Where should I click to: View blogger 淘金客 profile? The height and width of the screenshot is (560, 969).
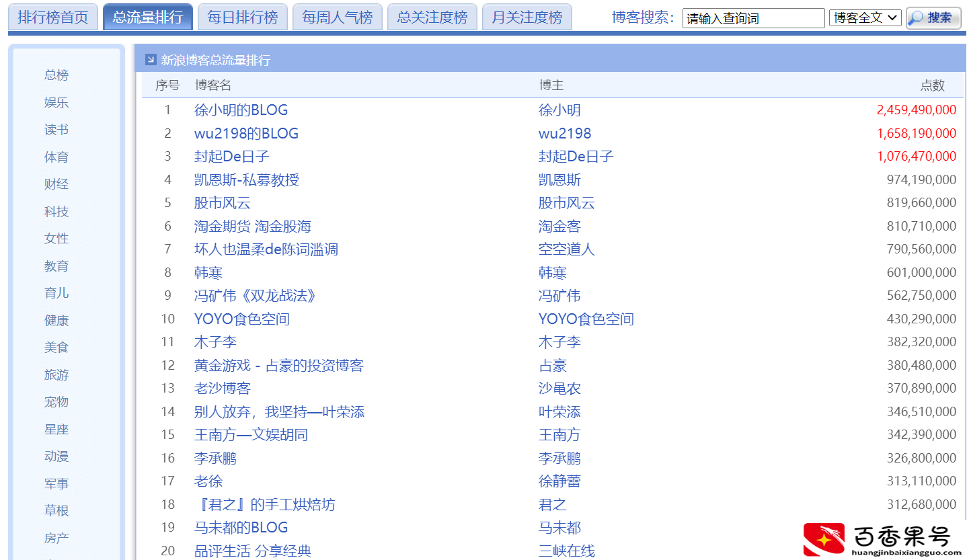(559, 226)
